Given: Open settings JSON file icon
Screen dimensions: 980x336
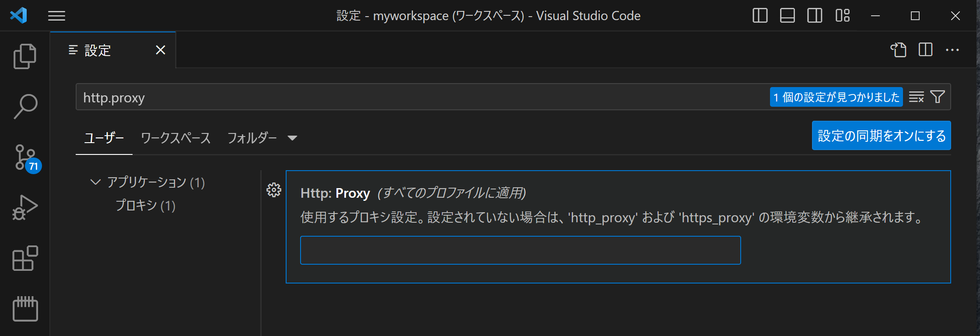Looking at the screenshot, I should (898, 50).
